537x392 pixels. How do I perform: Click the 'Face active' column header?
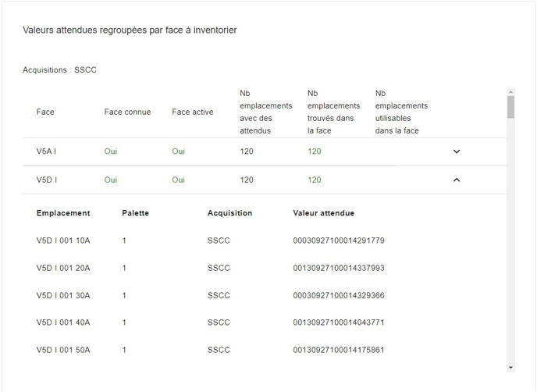tap(192, 112)
